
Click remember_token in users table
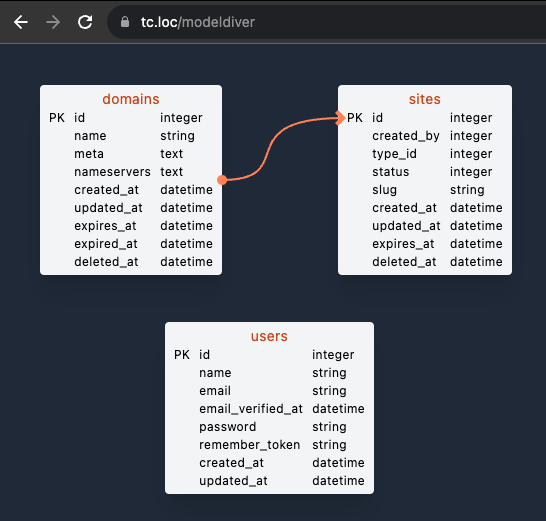[250, 445]
